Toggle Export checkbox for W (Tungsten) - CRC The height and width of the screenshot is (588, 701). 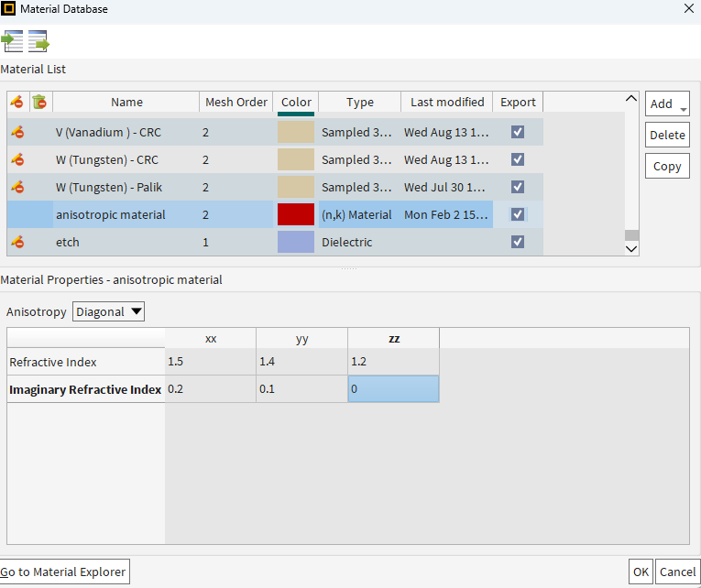518,159
